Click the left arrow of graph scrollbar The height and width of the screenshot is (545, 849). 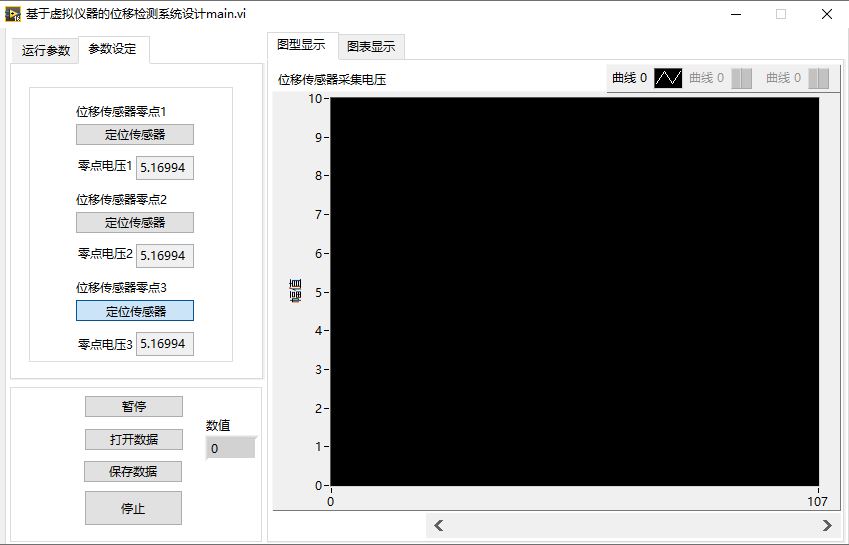[439, 526]
